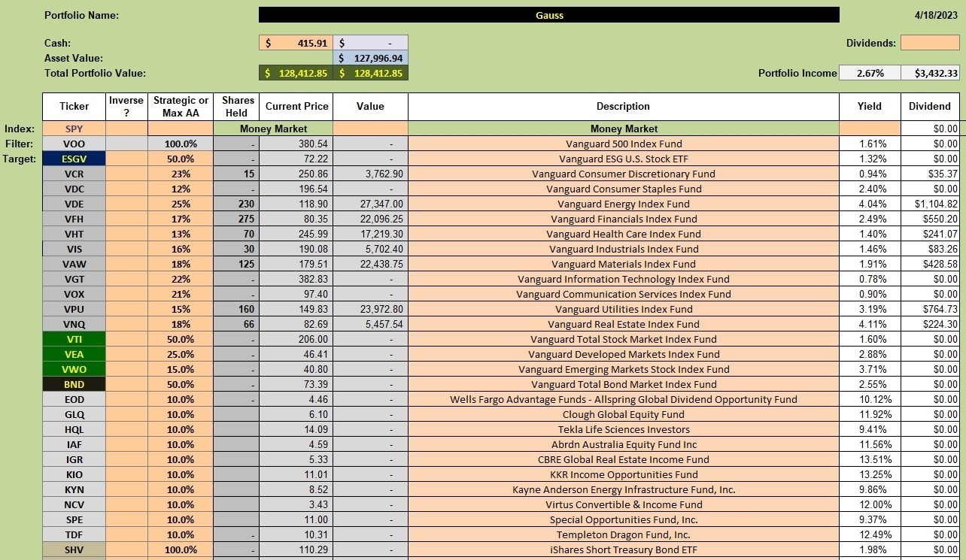The width and height of the screenshot is (966, 560).
Task: Click the Yield column header
Action: pos(869,107)
